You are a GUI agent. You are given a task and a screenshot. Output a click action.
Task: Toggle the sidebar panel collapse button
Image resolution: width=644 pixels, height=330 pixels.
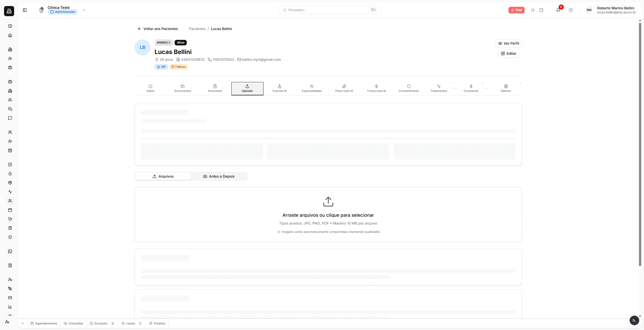pyautogui.click(x=25, y=10)
